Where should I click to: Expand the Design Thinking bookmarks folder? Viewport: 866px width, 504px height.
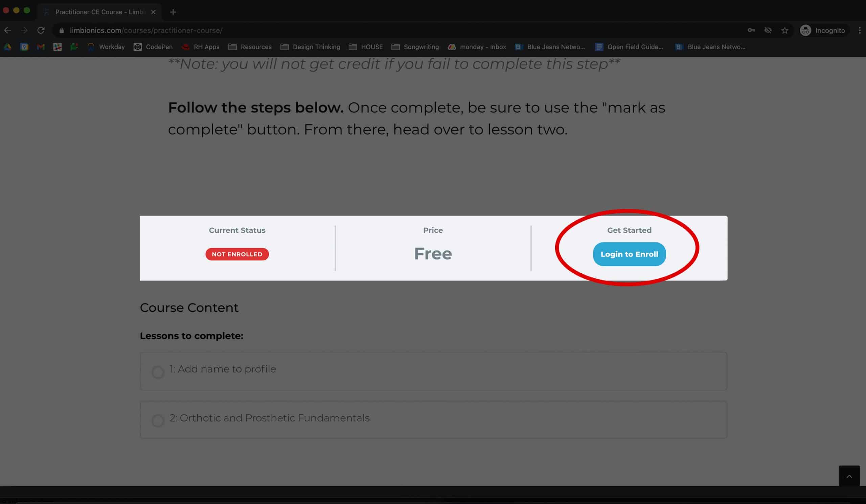coord(310,47)
